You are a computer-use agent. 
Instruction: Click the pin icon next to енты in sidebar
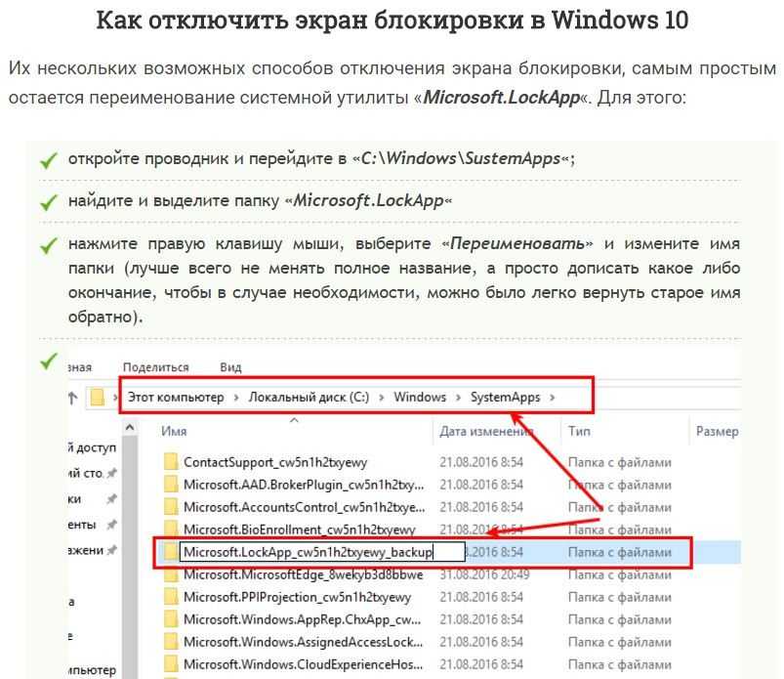[112, 525]
